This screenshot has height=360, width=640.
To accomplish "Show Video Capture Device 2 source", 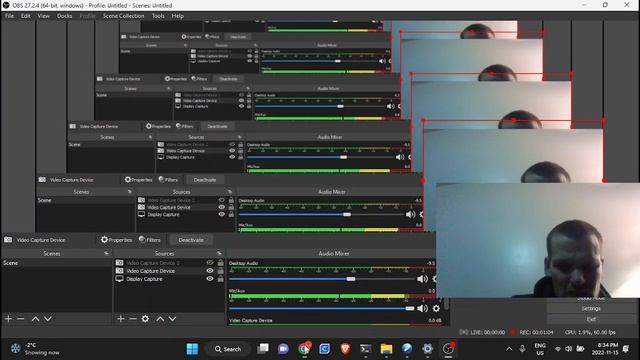I will (x=210, y=263).
